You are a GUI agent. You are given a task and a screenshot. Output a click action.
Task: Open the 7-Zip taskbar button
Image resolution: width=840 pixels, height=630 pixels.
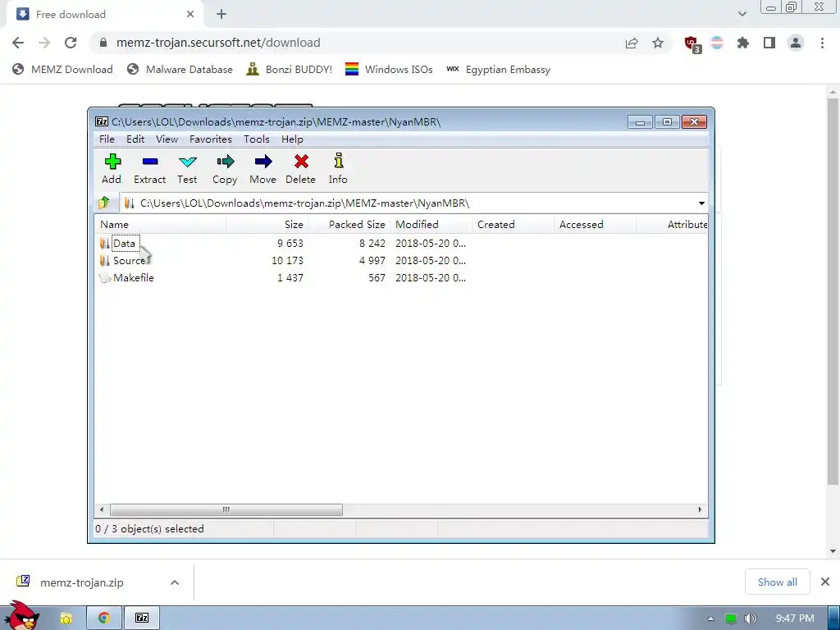point(142,618)
